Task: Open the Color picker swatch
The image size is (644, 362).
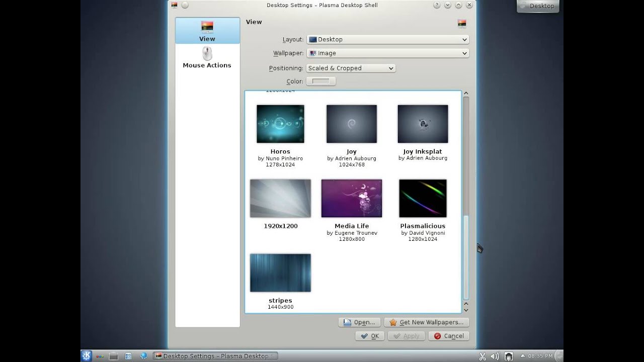Action: tap(320, 81)
